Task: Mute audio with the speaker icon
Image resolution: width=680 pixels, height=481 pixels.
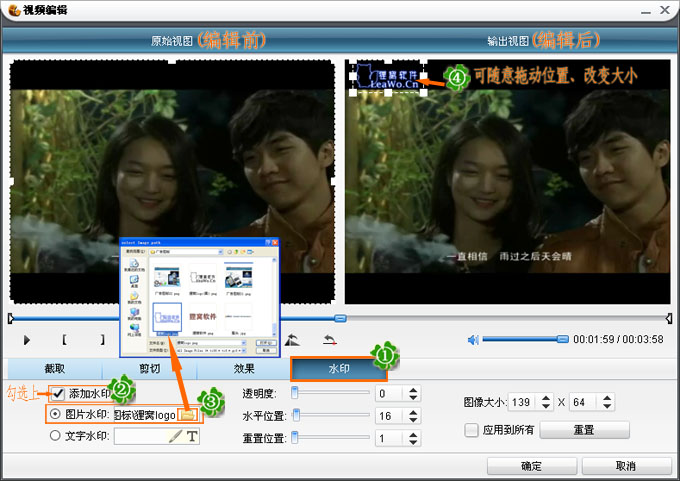Action: pyautogui.click(x=473, y=340)
